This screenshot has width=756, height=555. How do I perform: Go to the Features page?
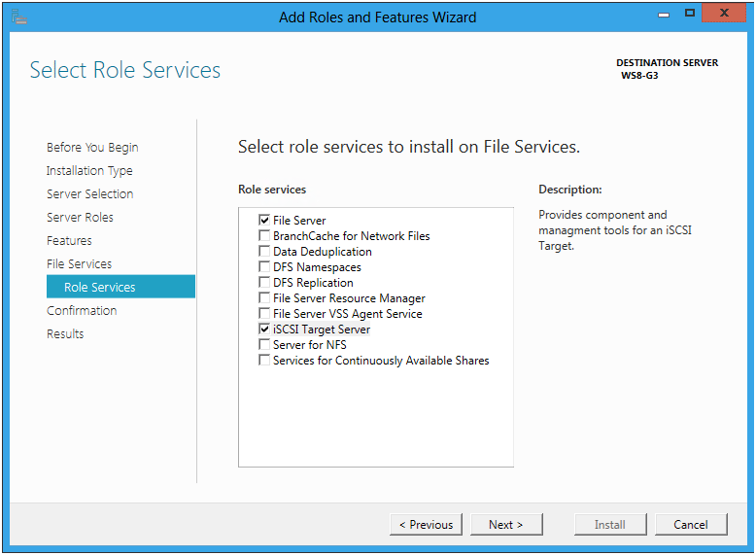pos(69,240)
